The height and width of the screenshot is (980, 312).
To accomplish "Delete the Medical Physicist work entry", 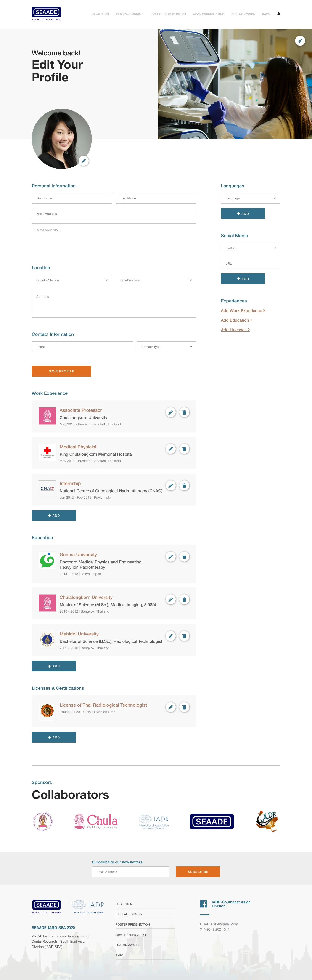I will tap(184, 449).
